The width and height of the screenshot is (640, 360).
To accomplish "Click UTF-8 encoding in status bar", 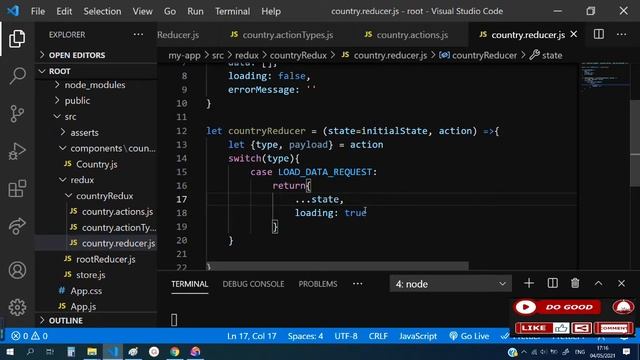I will point(346,336).
